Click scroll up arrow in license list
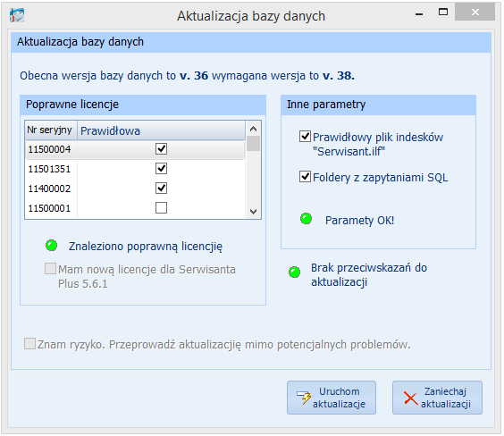Viewport: 504px width, 436px height. [x=253, y=129]
